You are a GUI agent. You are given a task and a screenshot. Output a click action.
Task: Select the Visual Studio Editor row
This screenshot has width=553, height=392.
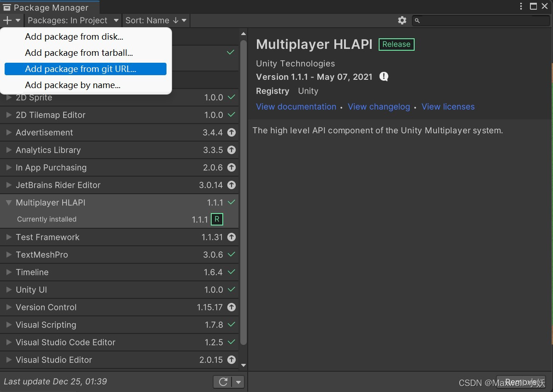coord(119,360)
